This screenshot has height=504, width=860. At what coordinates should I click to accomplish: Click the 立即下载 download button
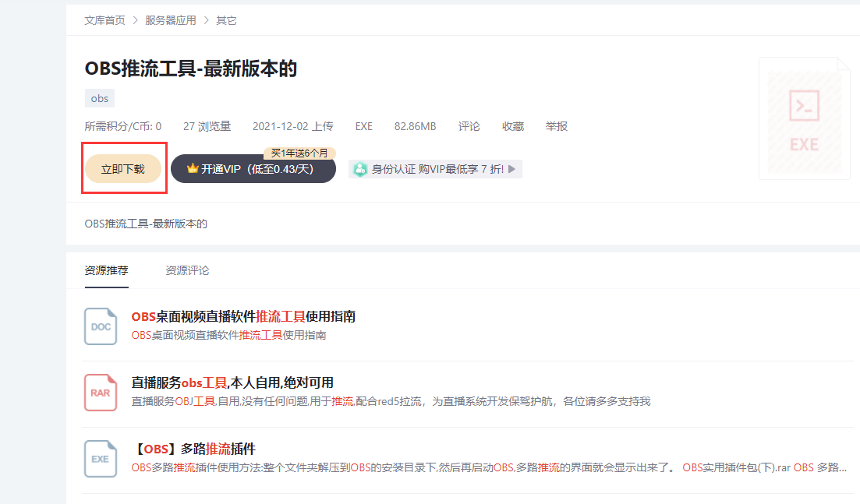(123, 169)
